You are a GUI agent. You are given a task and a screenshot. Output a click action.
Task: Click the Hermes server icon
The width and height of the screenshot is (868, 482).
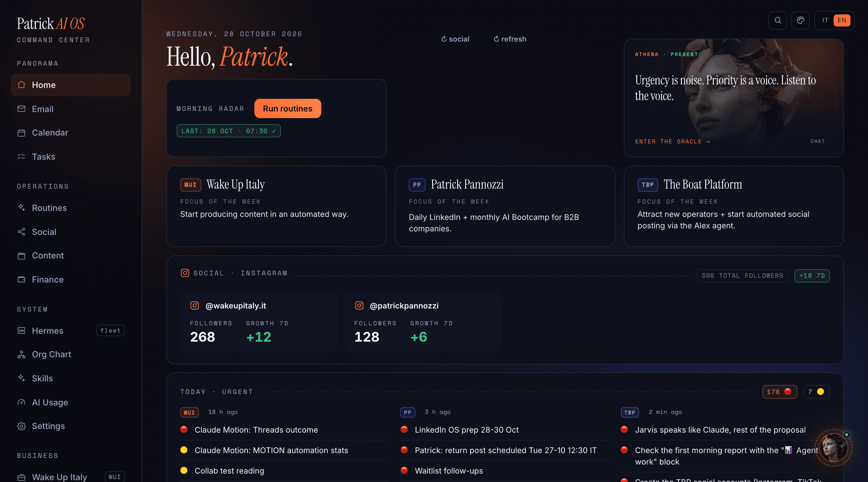[22, 330]
